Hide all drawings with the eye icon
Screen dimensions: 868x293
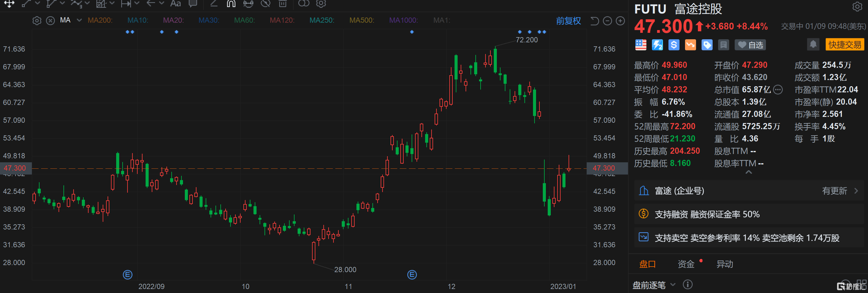coord(266,3)
